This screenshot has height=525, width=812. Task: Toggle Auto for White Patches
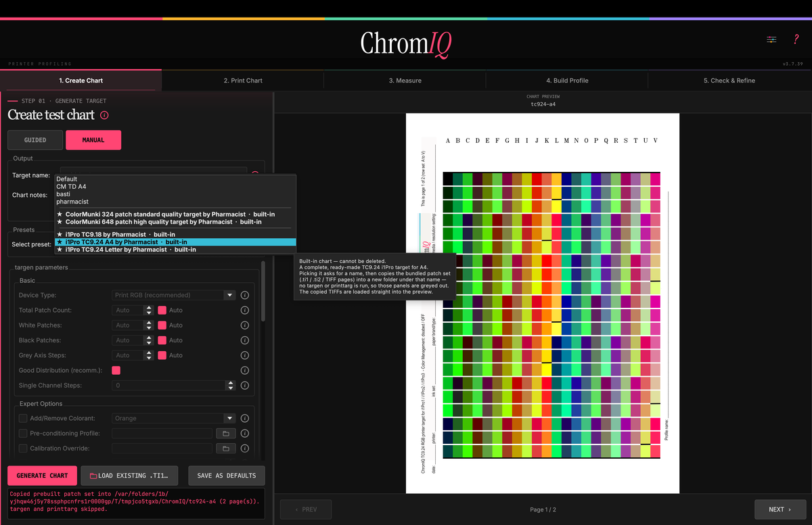click(x=162, y=325)
